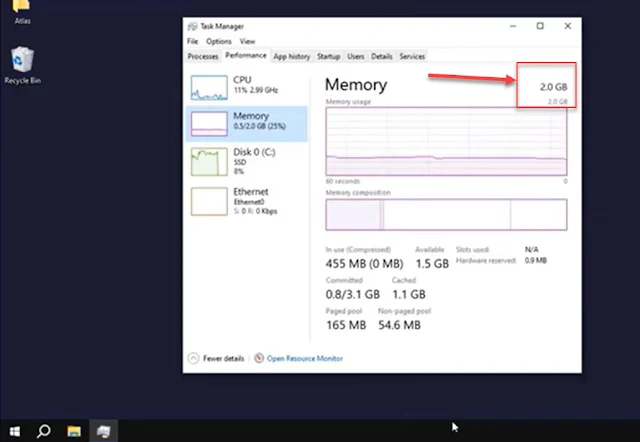Click Open Resource Monitor link
This screenshot has height=442, width=640.
[x=305, y=358]
